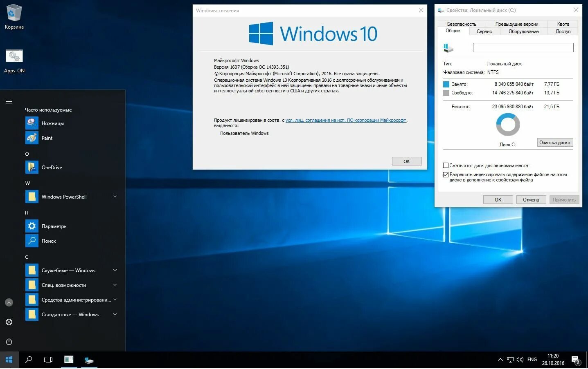Image resolution: width=588 pixels, height=369 pixels.
Task: Click Отмена in disk properties window
Action: click(531, 200)
